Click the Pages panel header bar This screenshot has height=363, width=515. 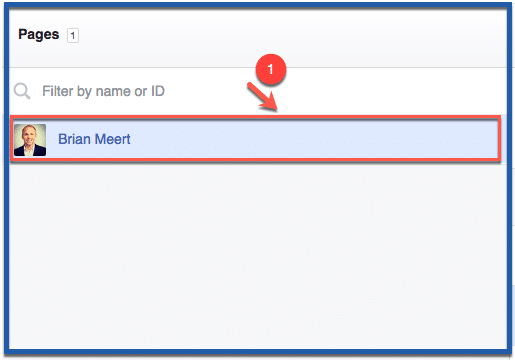click(x=258, y=37)
